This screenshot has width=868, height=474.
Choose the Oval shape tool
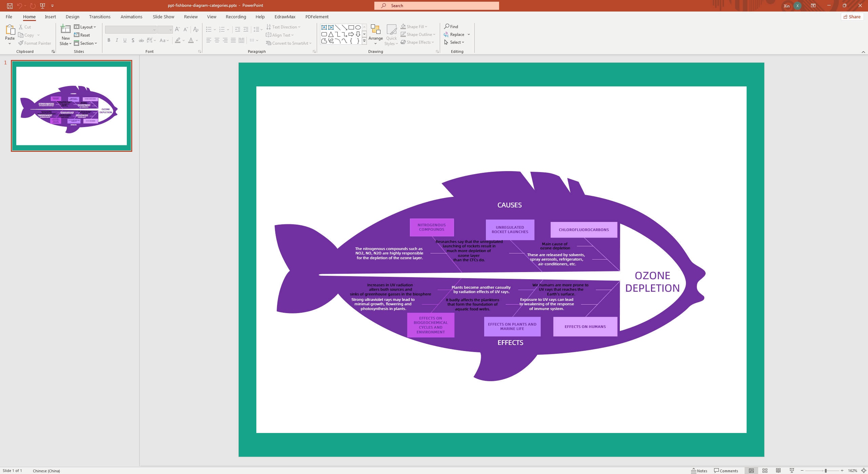[x=358, y=27]
